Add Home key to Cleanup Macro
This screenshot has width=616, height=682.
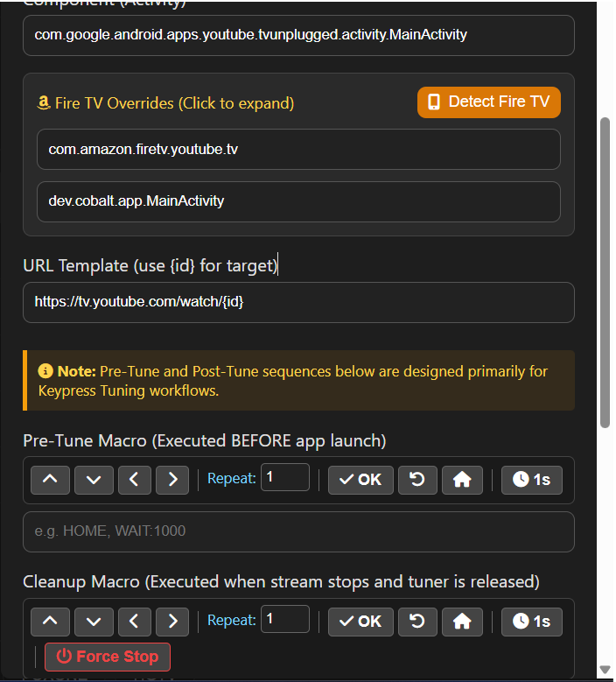[x=462, y=622]
